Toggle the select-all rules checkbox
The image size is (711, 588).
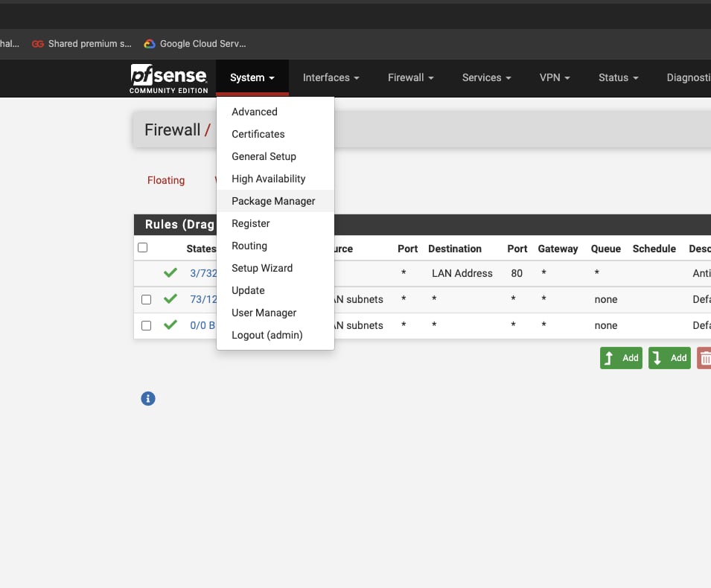click(x=143, y=248)
